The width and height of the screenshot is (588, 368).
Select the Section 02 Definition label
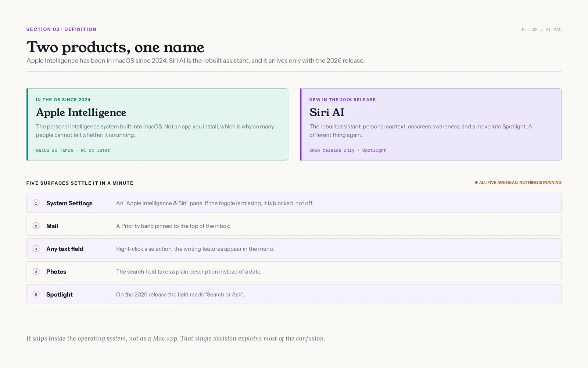point(61,29)
